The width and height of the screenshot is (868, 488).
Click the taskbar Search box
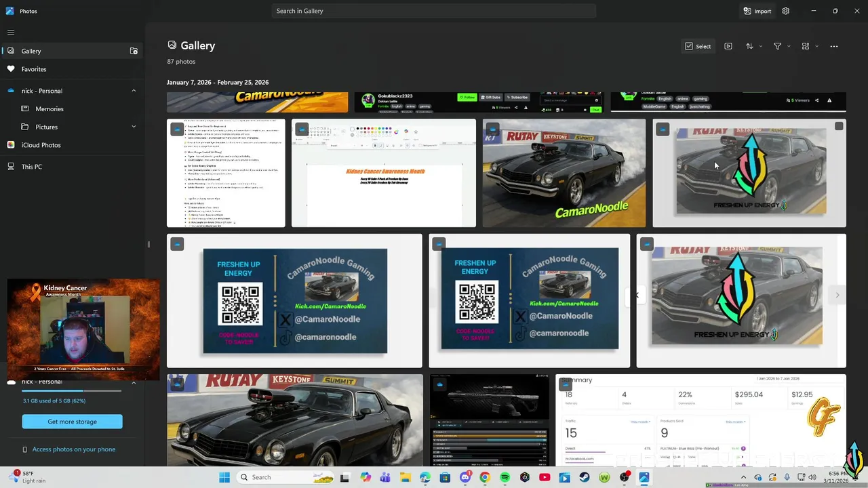pos(286,477)
